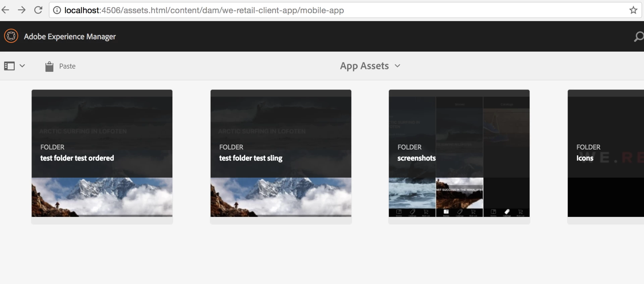The image size is (644, 284).
Task: Click the site information icon in address bar
Action: [57, 10]
